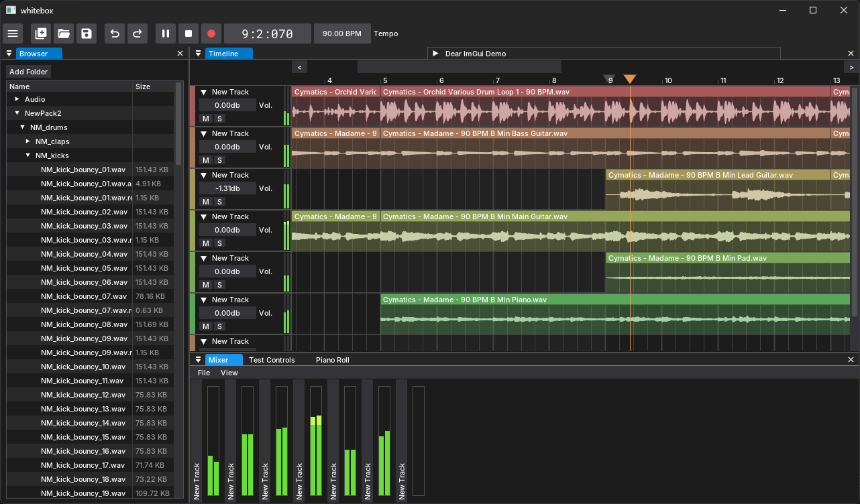Expand the NM_claps folder
The image size is (860, 504).
click(x=28, y=141)
